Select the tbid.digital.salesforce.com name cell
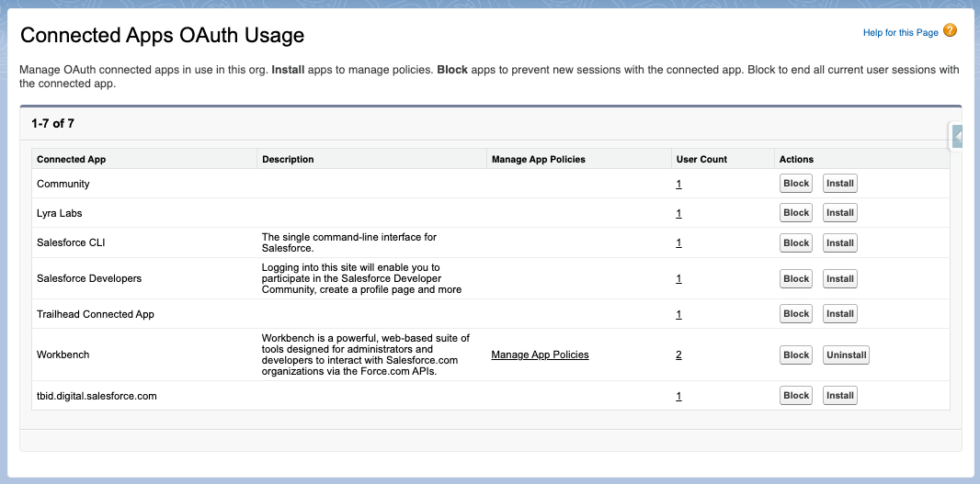The image size is (980, 484). point(144,396)
